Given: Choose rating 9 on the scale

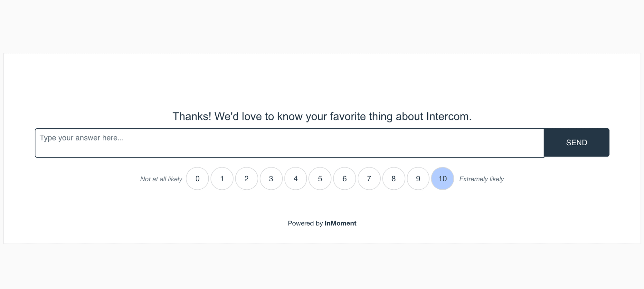Looking at the screenshot, I should point(418,179).
